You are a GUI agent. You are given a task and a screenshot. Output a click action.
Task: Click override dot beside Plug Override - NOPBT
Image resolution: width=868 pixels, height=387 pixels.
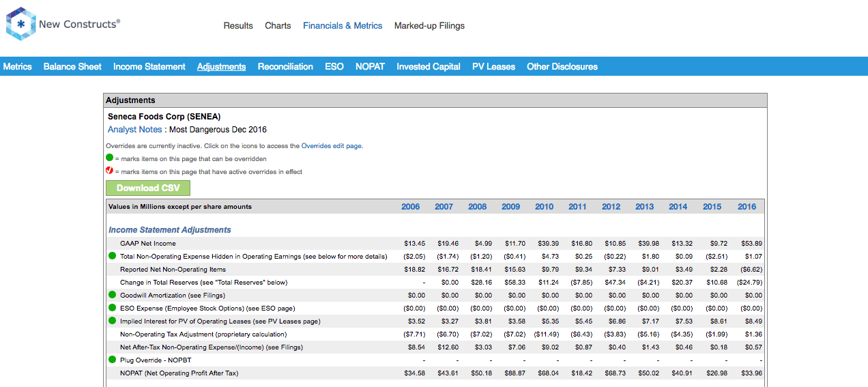point(112,360)
